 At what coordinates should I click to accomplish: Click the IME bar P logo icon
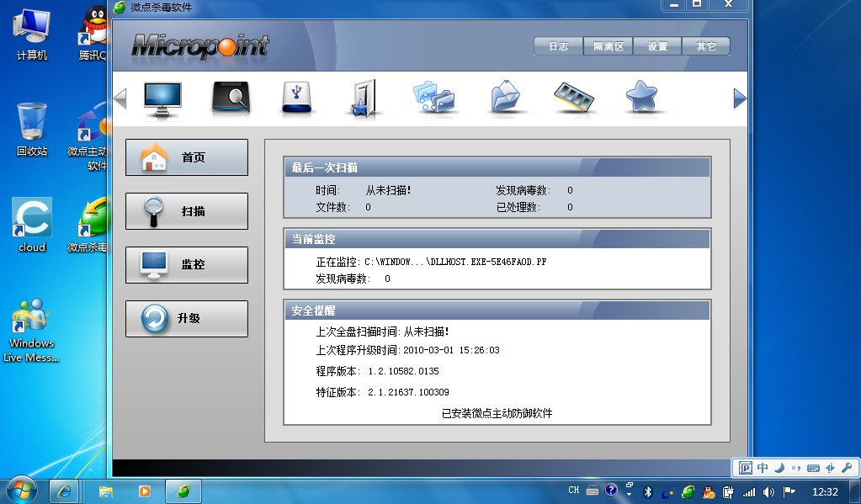click(746, 468)
